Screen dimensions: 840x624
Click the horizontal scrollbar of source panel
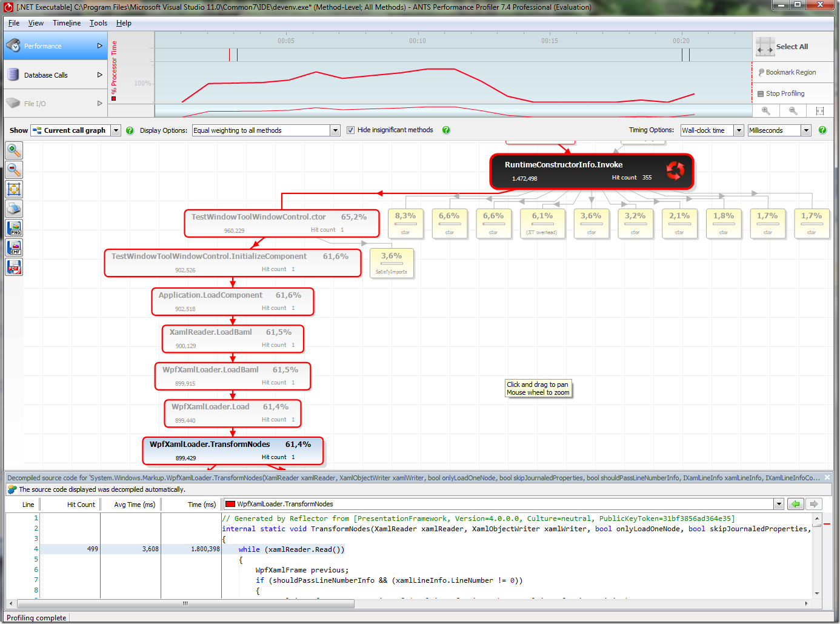[185, 603]
